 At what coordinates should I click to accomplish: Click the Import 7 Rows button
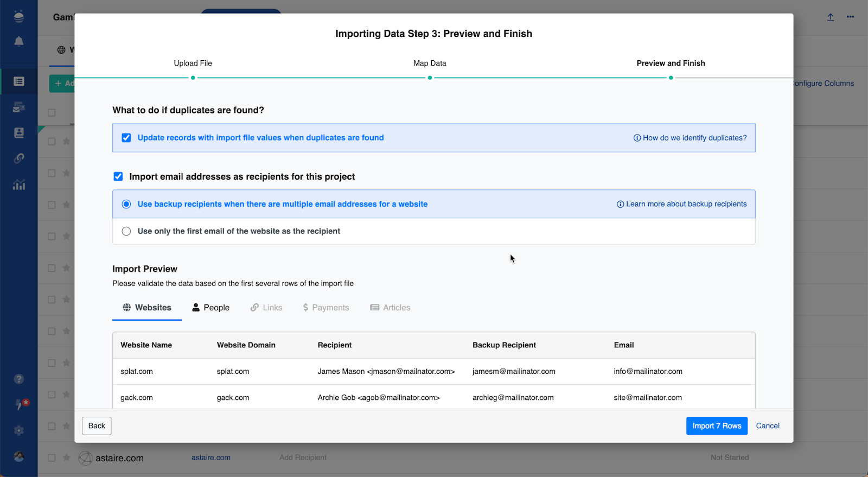[716, 426]
